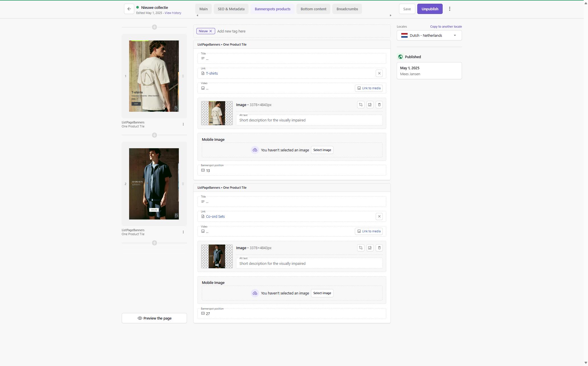The height and width of the screenshot is (366, 588).
Task: Open the View history link
Action: click(x=173, y=13)
